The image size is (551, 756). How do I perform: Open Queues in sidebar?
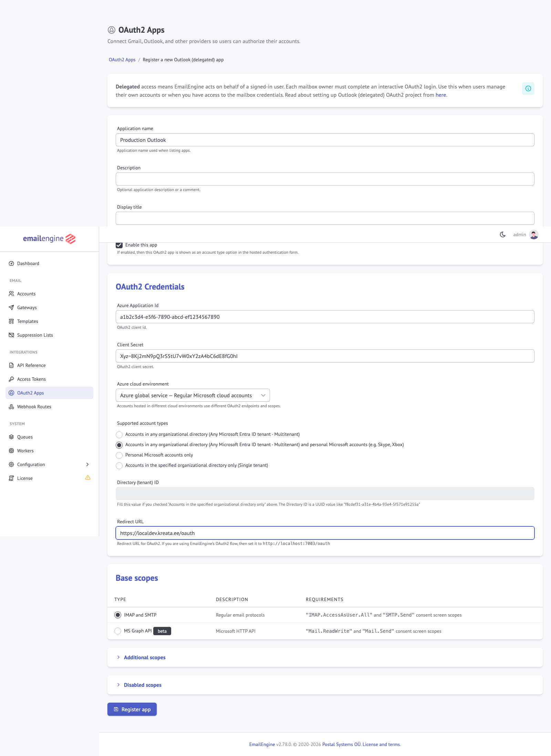(49, 437)
